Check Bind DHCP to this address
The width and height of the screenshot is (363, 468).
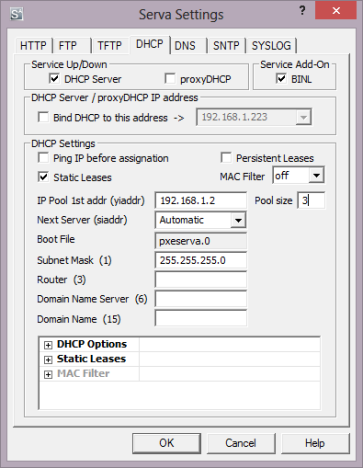coord(43,117)
